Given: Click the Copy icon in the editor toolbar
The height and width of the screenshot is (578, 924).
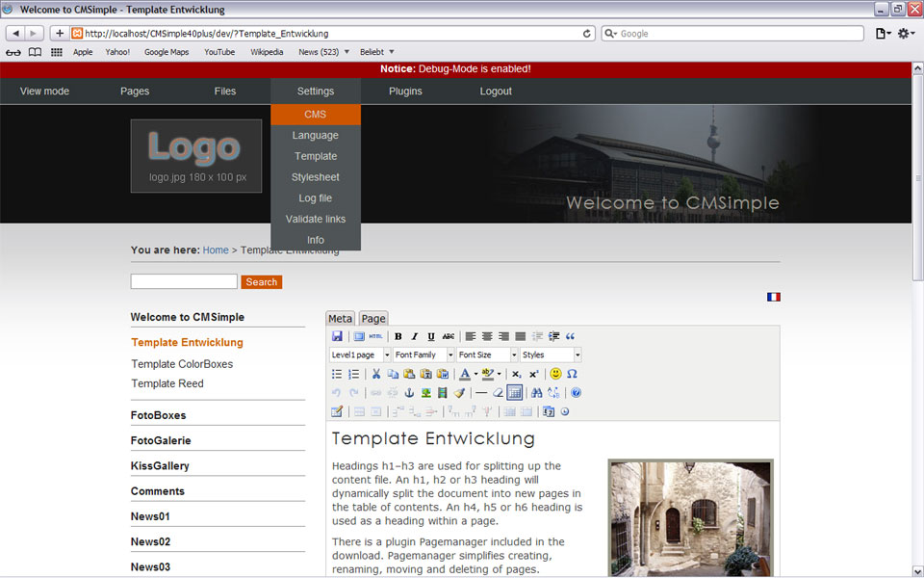Looking at the screenshot, I should coord(393,374).
